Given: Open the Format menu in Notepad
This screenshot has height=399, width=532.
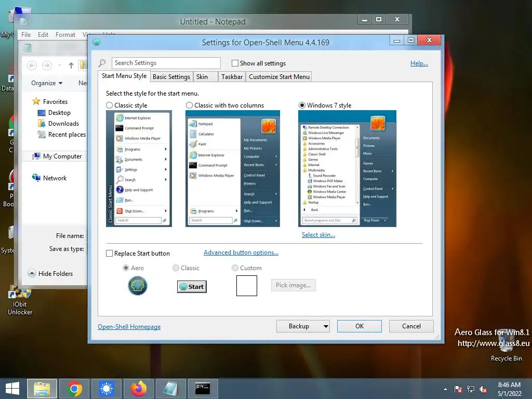Looking at the screenshot, I should (65, 35).
